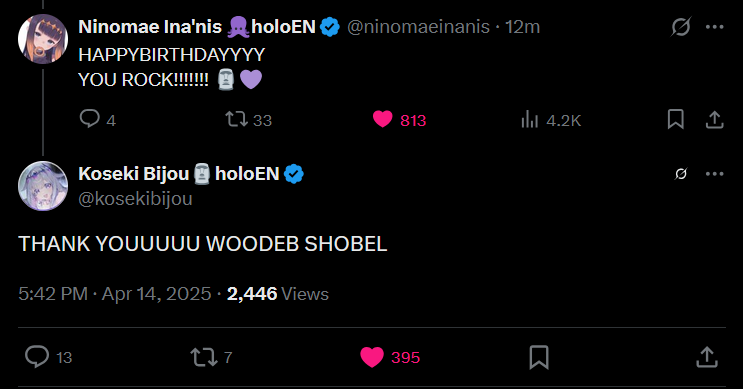743x389 pixels.
Task: Open more options on Bijou's tweet
Action: tap(715, 174)
